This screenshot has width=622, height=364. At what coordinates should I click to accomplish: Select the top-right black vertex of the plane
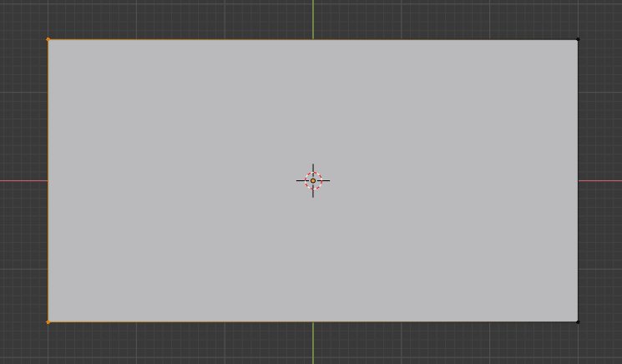coord(578,39)
